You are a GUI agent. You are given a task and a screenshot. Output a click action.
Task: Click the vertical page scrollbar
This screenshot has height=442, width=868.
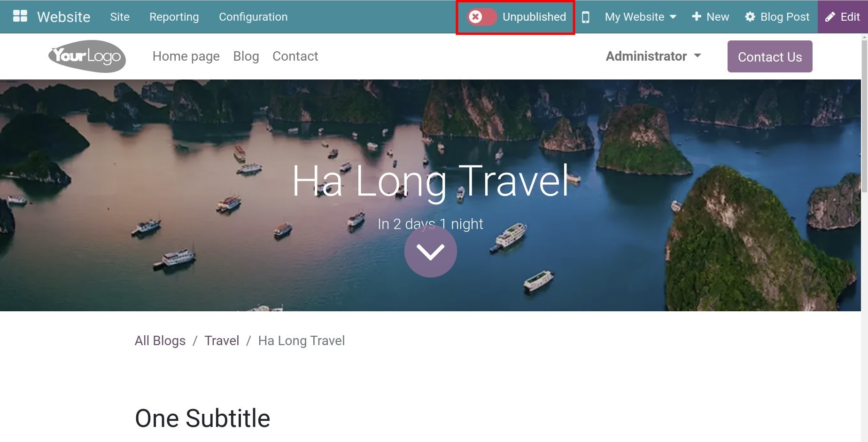pyautogui.click(x=864, y=117)
